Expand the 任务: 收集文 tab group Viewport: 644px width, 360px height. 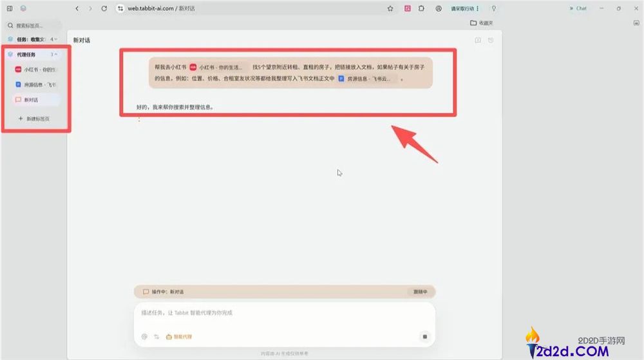tap(33, 39)
